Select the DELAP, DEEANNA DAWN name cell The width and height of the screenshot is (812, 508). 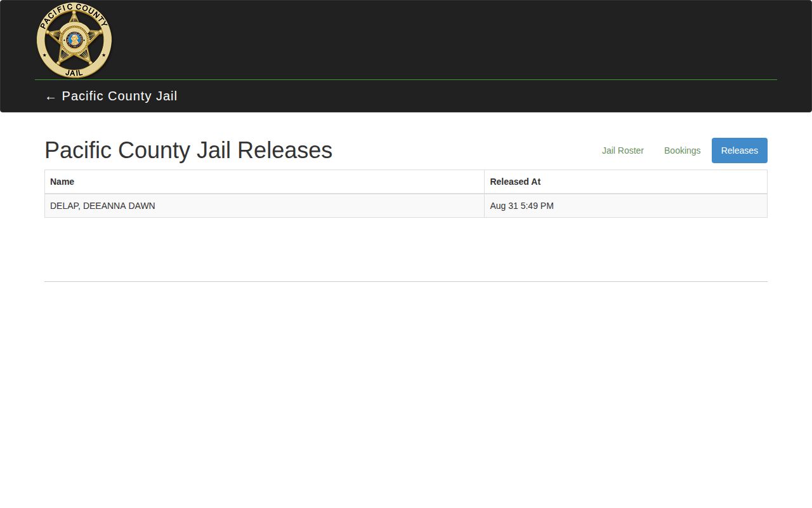[x=265, y=206]
